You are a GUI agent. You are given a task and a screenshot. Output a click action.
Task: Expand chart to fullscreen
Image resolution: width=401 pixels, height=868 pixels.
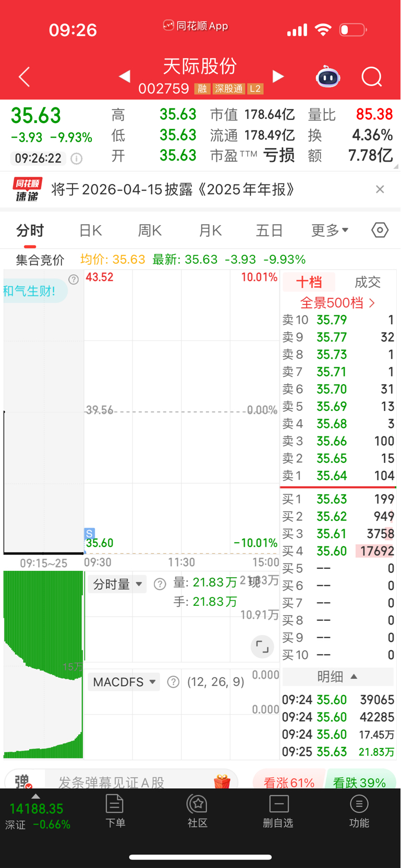(262, 647)
